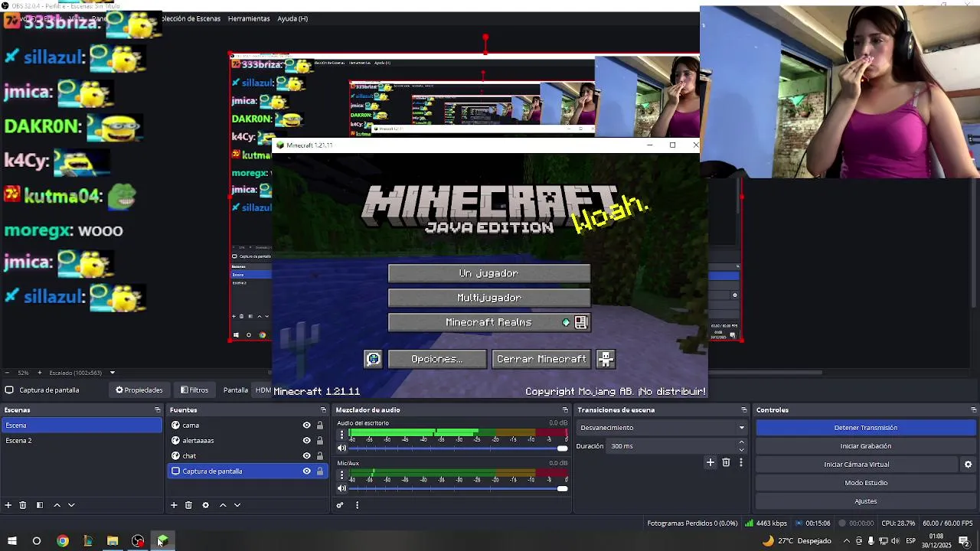Move source up arrow in Fuentes panel
The image size is (980, 551).
(223, 505)
